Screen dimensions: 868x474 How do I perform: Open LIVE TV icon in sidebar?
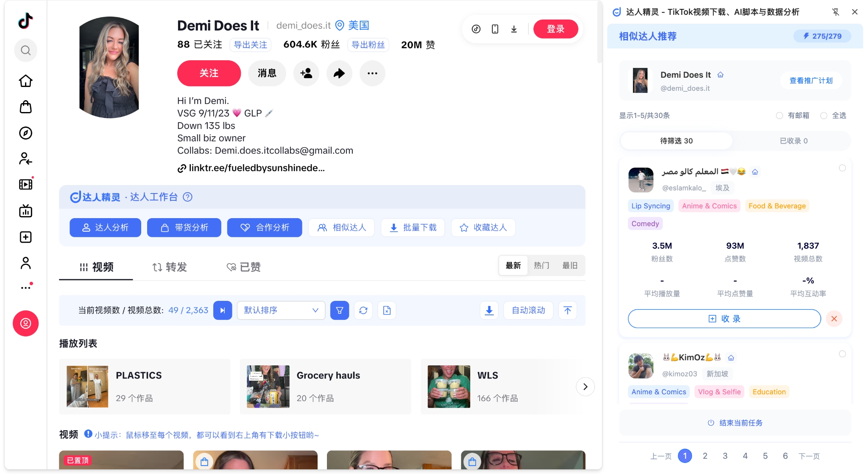(x=25, y=211)
